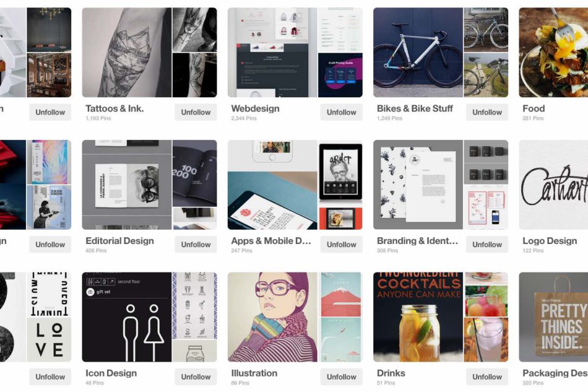Open the Tattoos & Ink. board title

(115, 108)
